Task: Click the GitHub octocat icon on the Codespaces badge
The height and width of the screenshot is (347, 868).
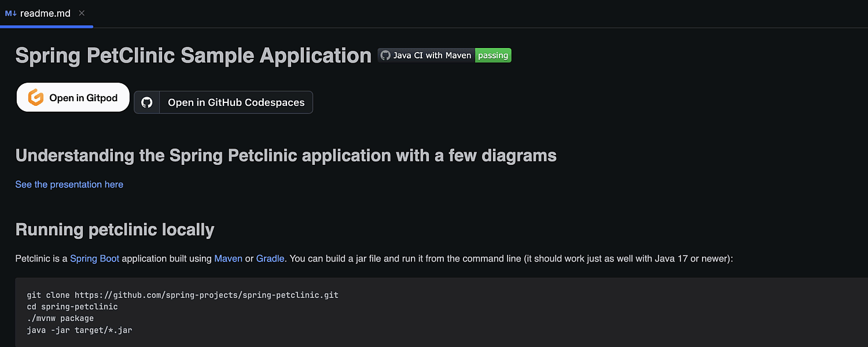Action: 146,102
